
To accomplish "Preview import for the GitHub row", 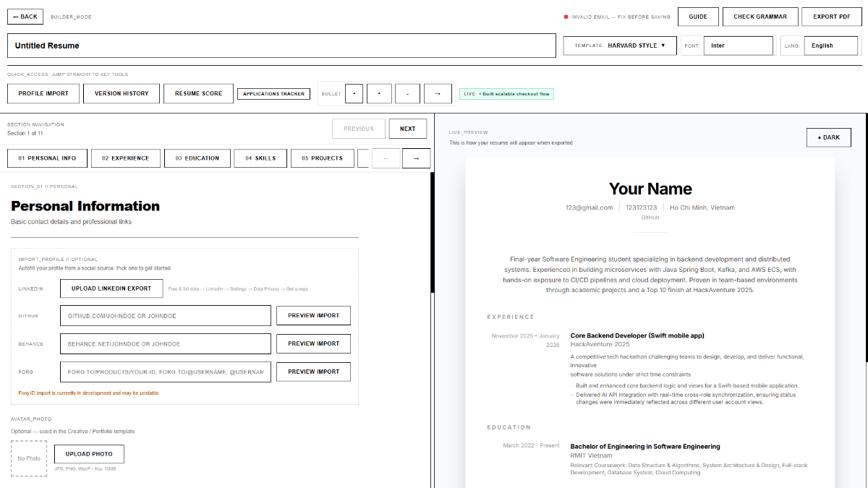I will [x=313, y=316].
